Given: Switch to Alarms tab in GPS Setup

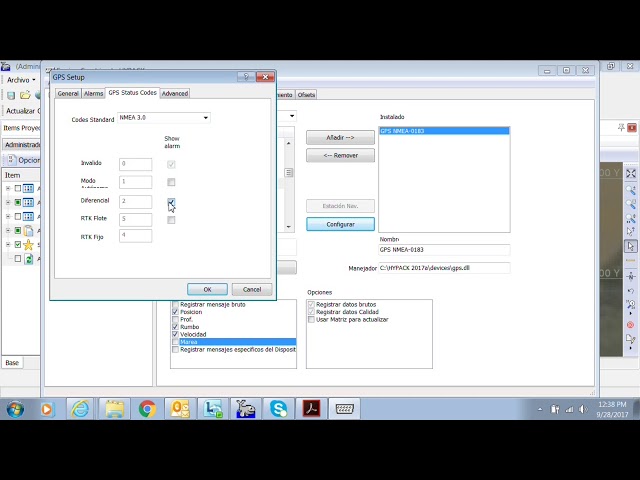Looking at the screenshot, I should [93, 93].
